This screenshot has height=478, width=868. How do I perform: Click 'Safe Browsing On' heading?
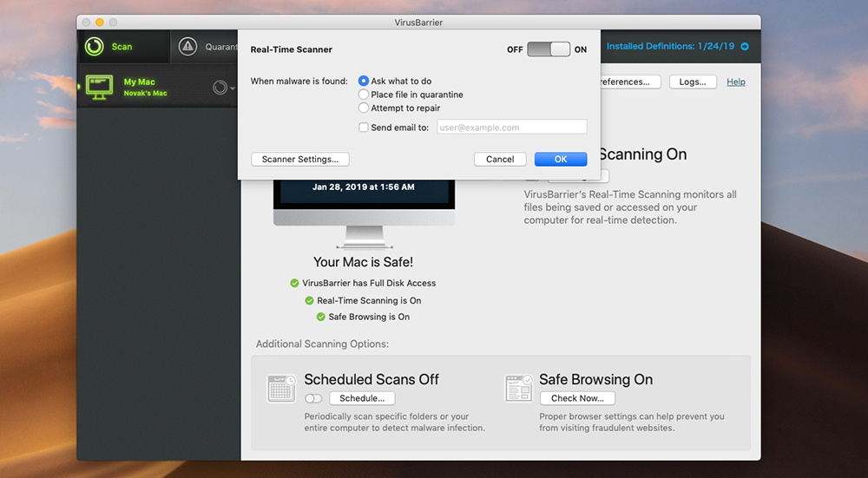pyautogui.click(x=595, y=379)
